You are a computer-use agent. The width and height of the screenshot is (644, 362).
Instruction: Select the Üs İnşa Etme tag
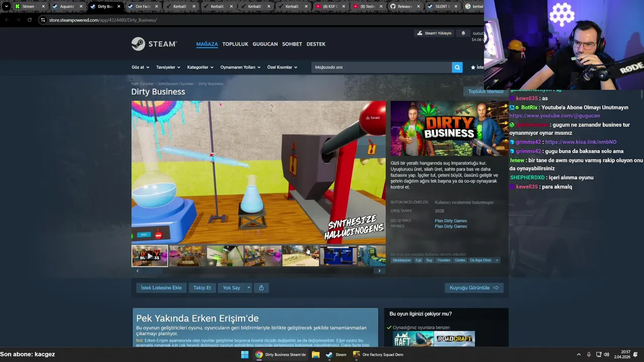tap(480, 260)
